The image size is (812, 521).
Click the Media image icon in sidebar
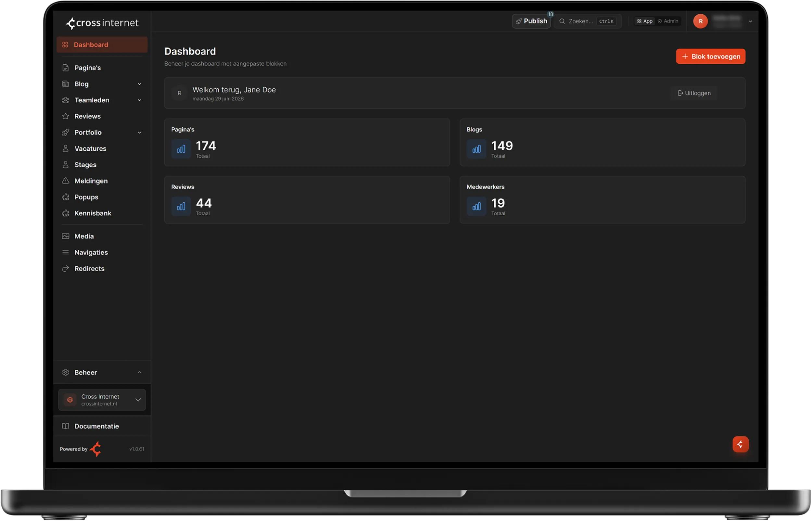(66, 236)
